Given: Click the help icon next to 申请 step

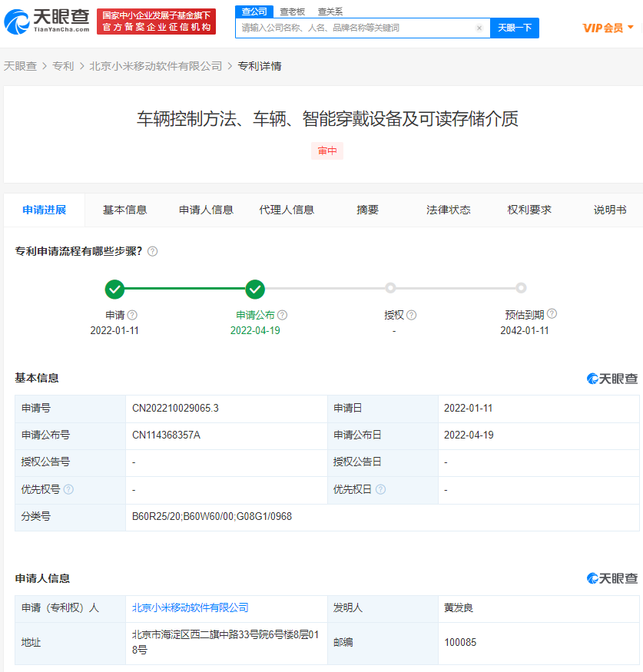Looking at the screenshot, I should point(132,315).
